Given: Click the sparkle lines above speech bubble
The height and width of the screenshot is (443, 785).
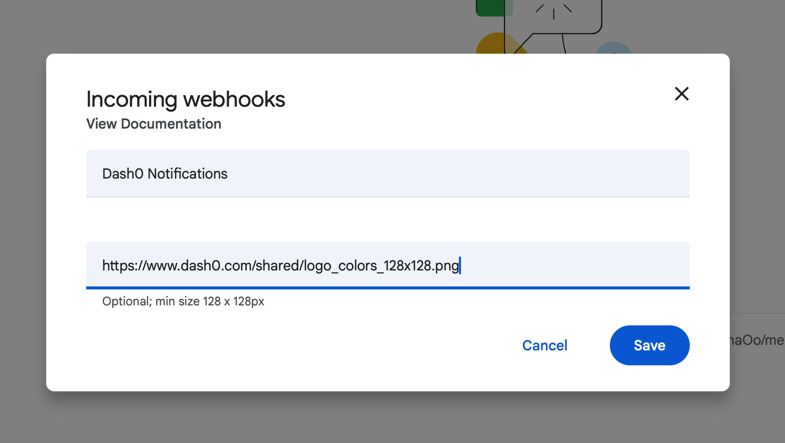Looking at the screenshot, I should coord(553,10).
